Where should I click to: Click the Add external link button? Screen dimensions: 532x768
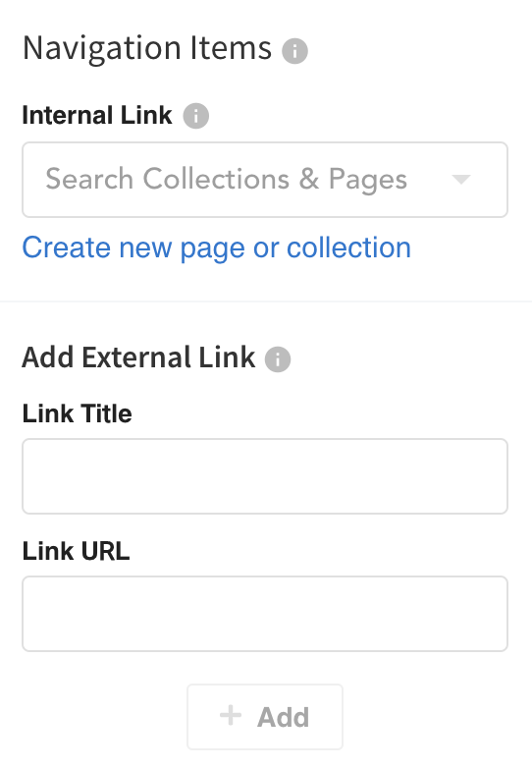[x=265, y=717]
